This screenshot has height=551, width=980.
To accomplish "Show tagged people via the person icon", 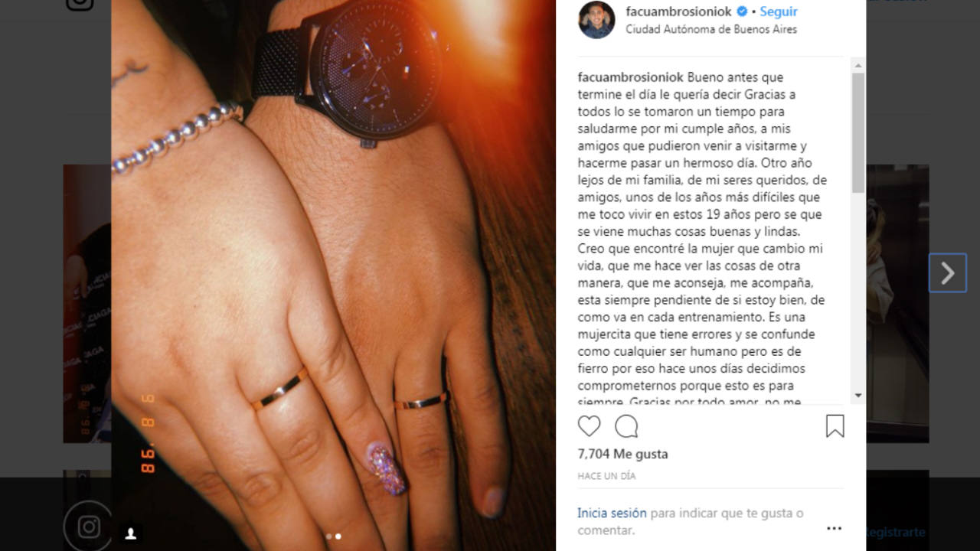I will pyautogui.click(x=131, y=533).
